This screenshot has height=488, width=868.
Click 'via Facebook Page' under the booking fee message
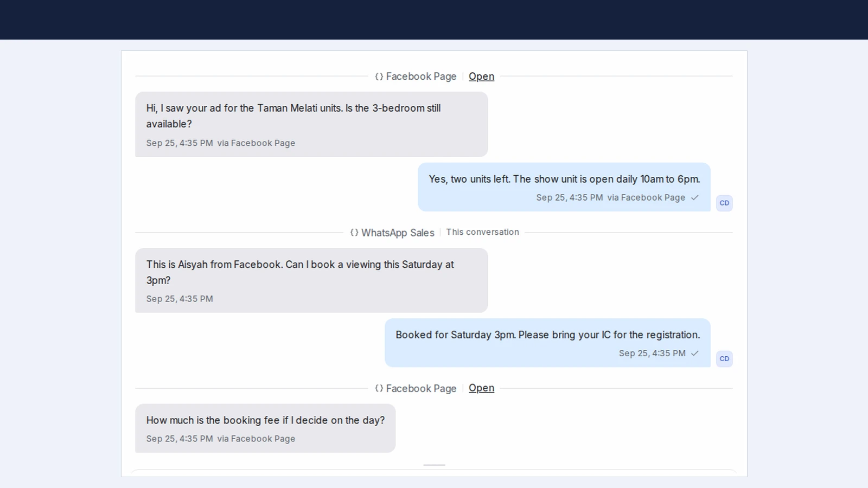coord(256,439)
